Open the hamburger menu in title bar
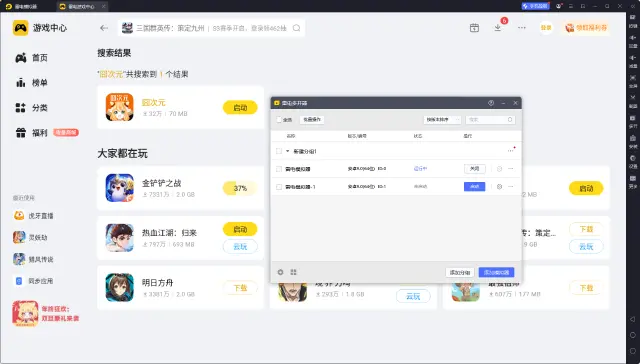This screenshot has height=364, width=640. tap(571, 6)
